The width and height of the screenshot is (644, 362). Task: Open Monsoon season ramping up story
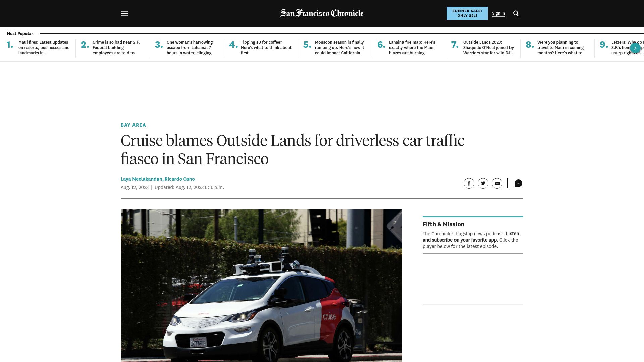pos(339,48)
